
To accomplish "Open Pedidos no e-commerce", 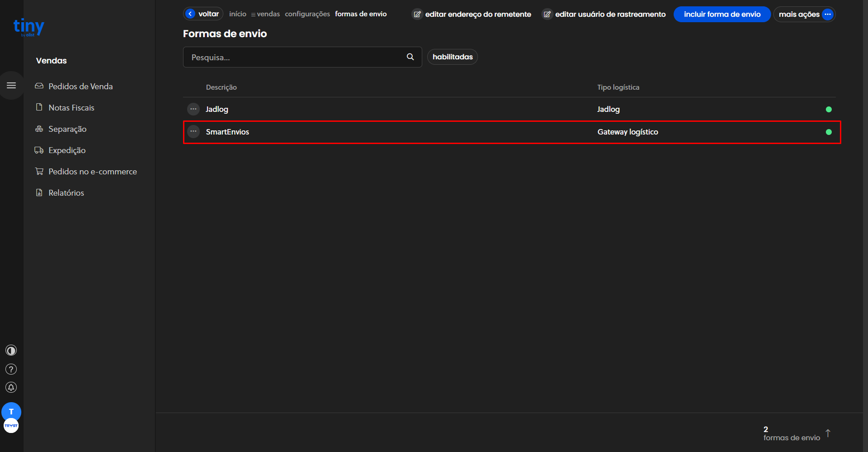I will (x=93, y=171).
